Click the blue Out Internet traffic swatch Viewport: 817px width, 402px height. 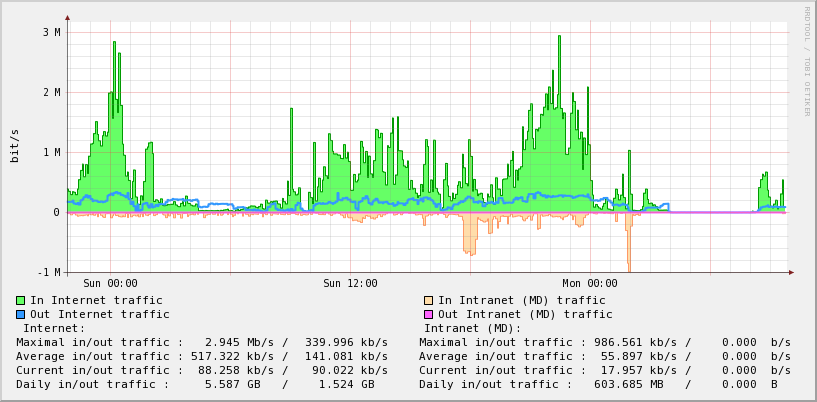point(20,314)
